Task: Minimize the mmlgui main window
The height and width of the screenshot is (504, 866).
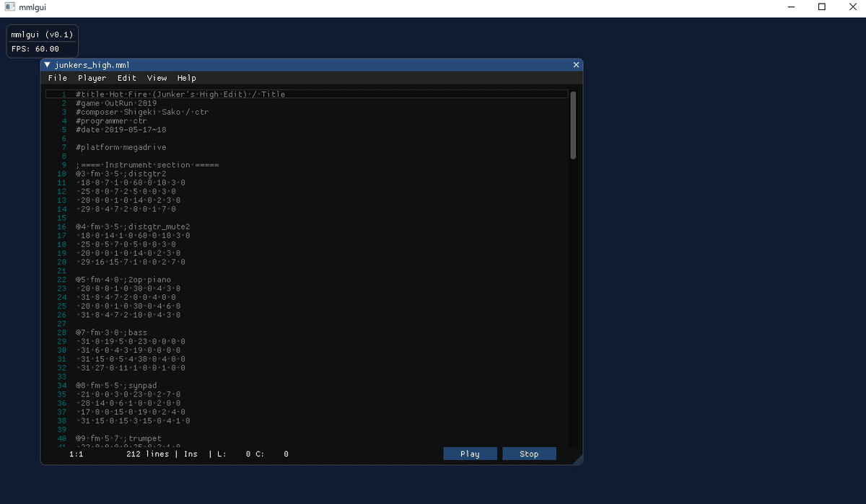Action: coord(791,6)
